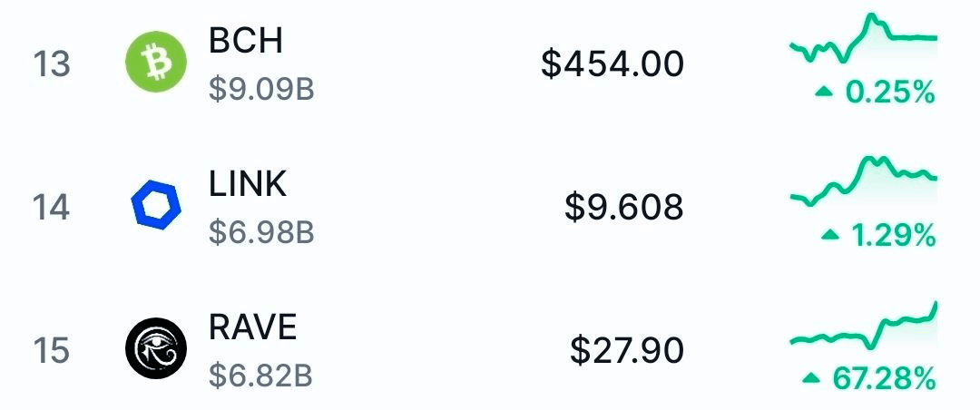Screen dimensions: 980x410
Task: Click the green up arrow beside 67.28%
Action: click(x=811, y=376)
